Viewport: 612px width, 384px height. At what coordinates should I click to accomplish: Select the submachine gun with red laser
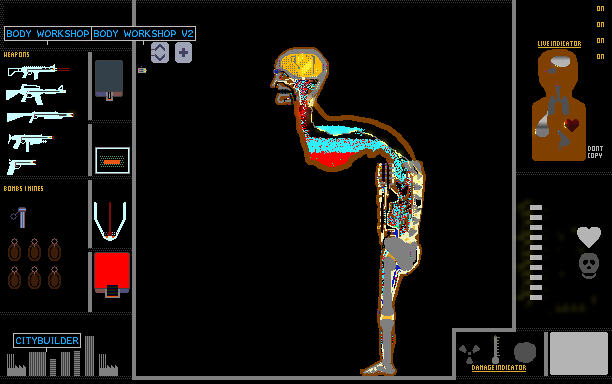tap(38, 71)
